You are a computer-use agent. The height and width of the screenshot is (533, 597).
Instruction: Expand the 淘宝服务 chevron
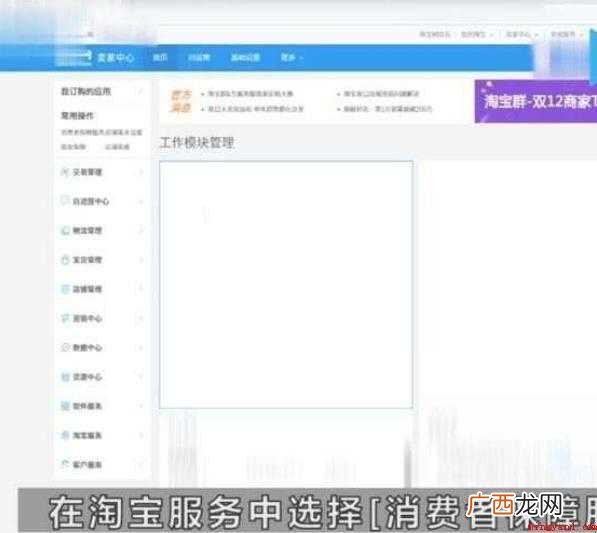pos(141,435)
